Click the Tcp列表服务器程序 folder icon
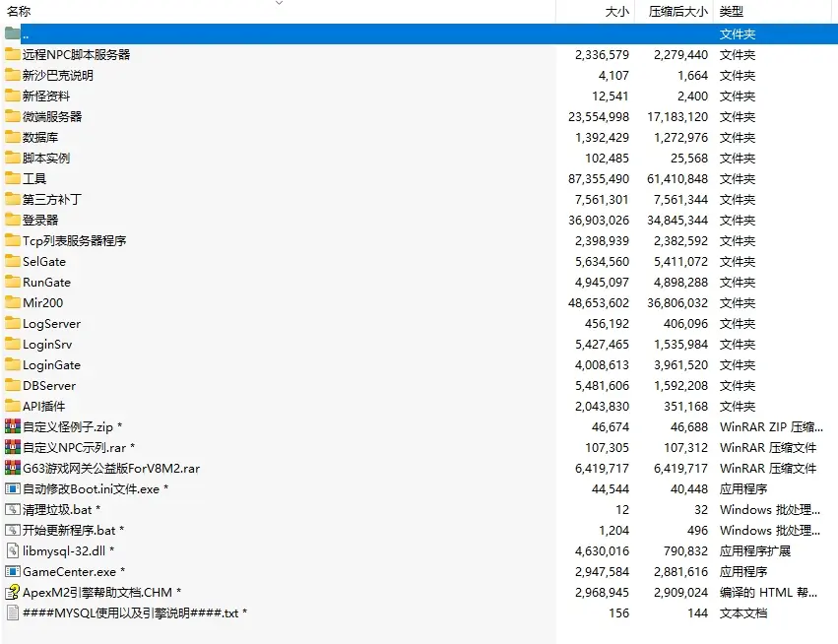Screen dimensions: 838x644 (x=12, y=240)
